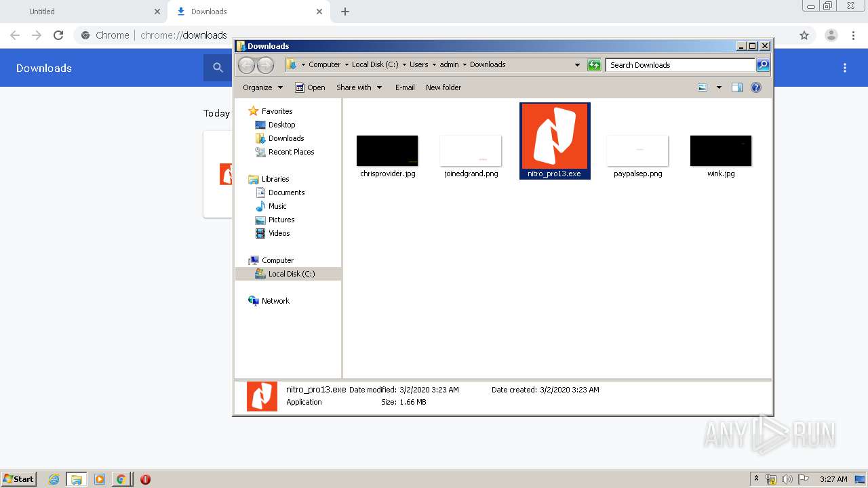Select the wink.jpg thumbnail
Viewport: 868px width, 488px height.
pyautogui.click(x=721, y=150)
